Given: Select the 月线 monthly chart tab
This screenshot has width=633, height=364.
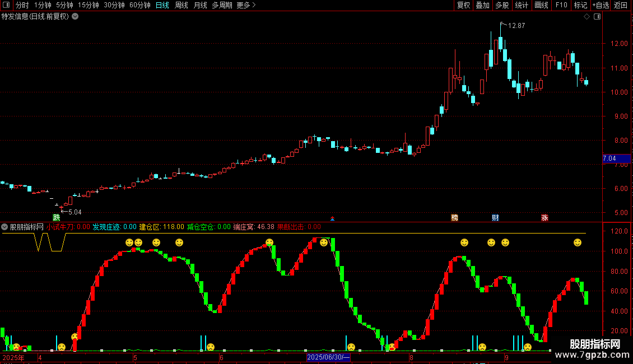Looking at the screenshot, I should click(200, 5).
